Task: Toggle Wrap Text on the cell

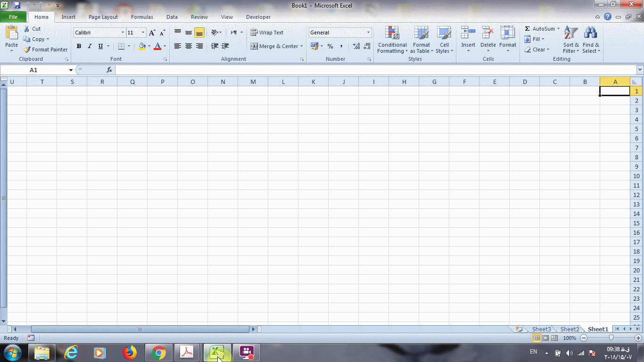Action: click(x=267, y=33)
